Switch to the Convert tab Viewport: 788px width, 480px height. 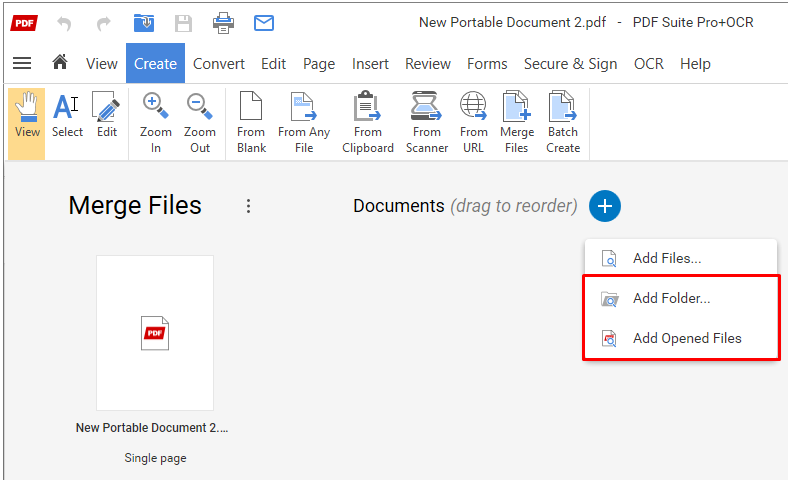[219, 64]
